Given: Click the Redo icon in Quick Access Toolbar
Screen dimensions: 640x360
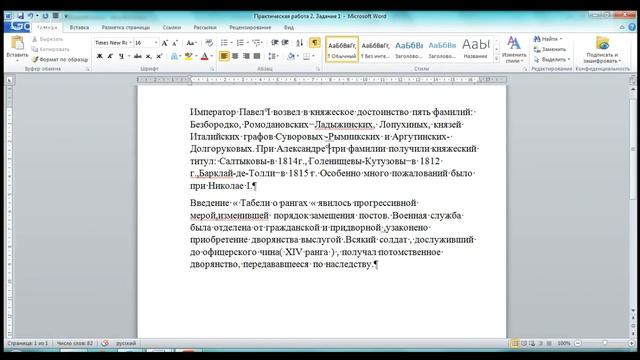Looking at the screenshot, I should pos(45,16).
